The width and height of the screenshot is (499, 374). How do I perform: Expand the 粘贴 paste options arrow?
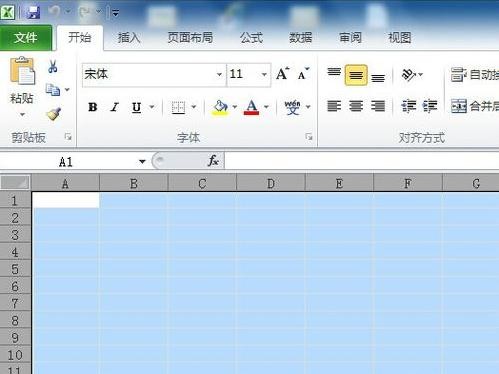point(22,114)
